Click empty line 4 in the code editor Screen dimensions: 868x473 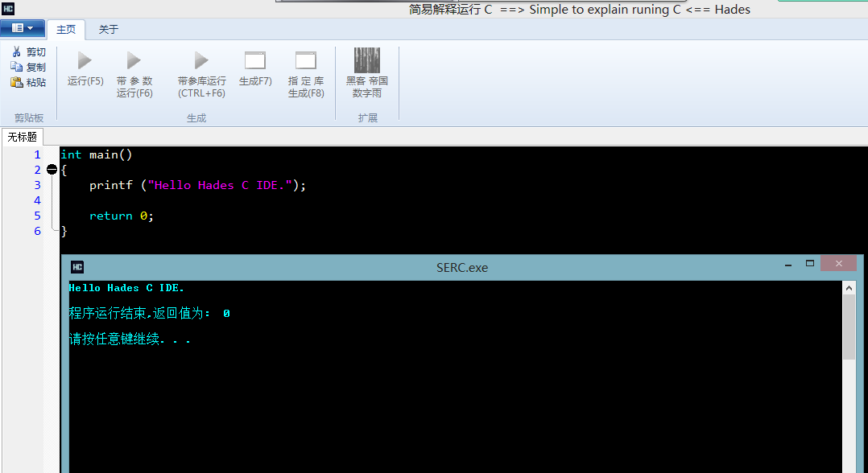click(x=464, y=200)
